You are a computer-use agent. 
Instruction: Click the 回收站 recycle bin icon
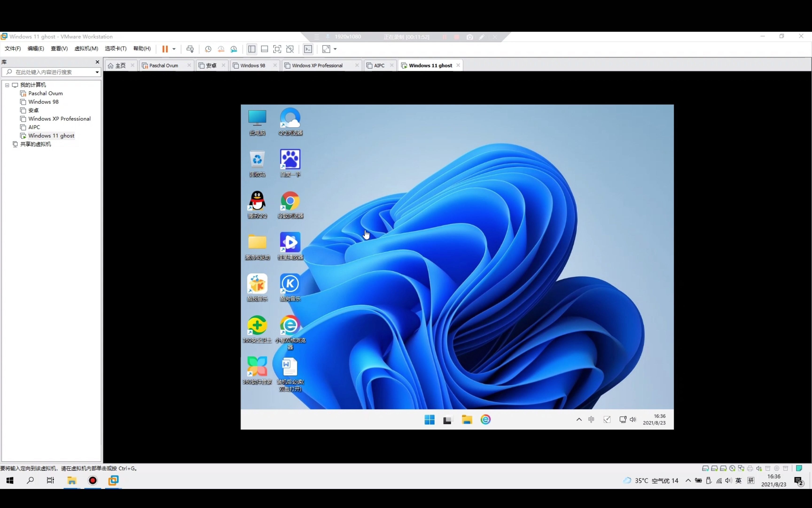pyautogui.click(x=257, y=163)
